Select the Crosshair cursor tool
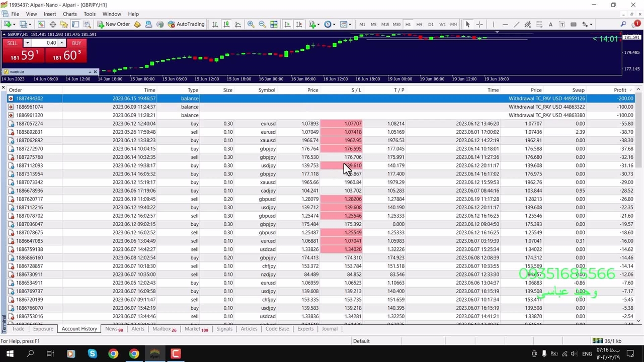The image size is (644, 362). coord(479,24)
